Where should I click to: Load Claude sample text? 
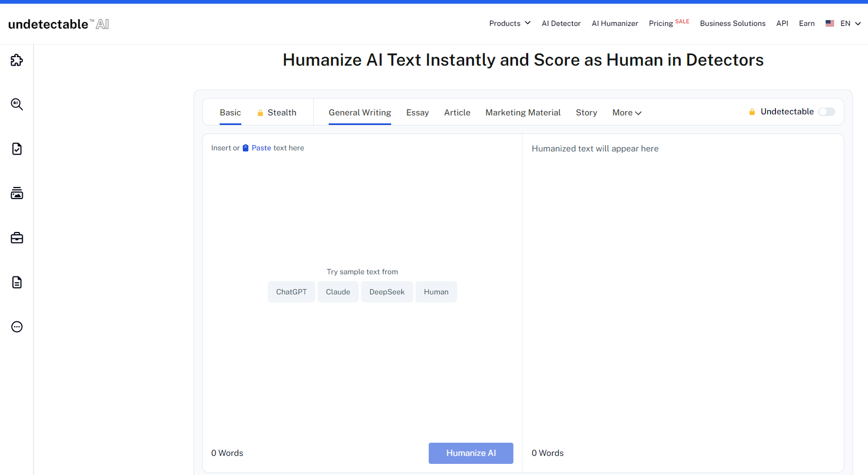[338, 292]
